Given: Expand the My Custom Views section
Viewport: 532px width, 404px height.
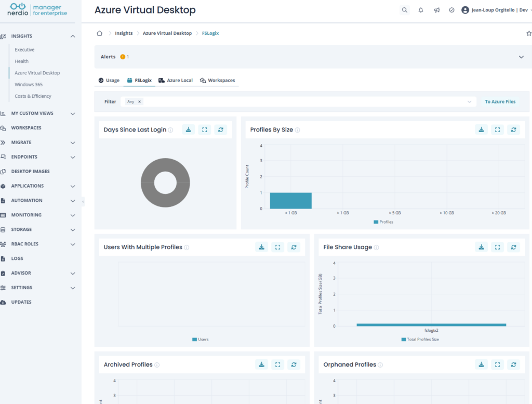Looking at the screenshot, I should tap(73, 114).
